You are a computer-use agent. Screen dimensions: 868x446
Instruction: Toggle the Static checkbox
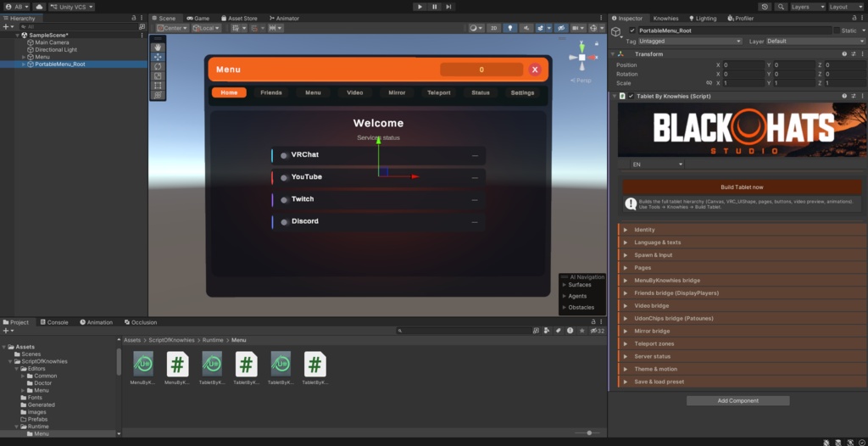(837, 31)
